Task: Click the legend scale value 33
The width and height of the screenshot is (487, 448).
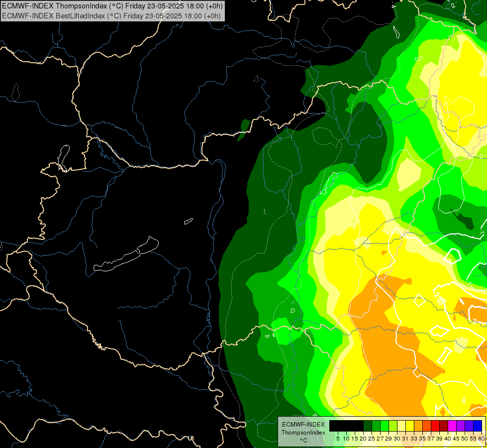Action: click(414, 439)
